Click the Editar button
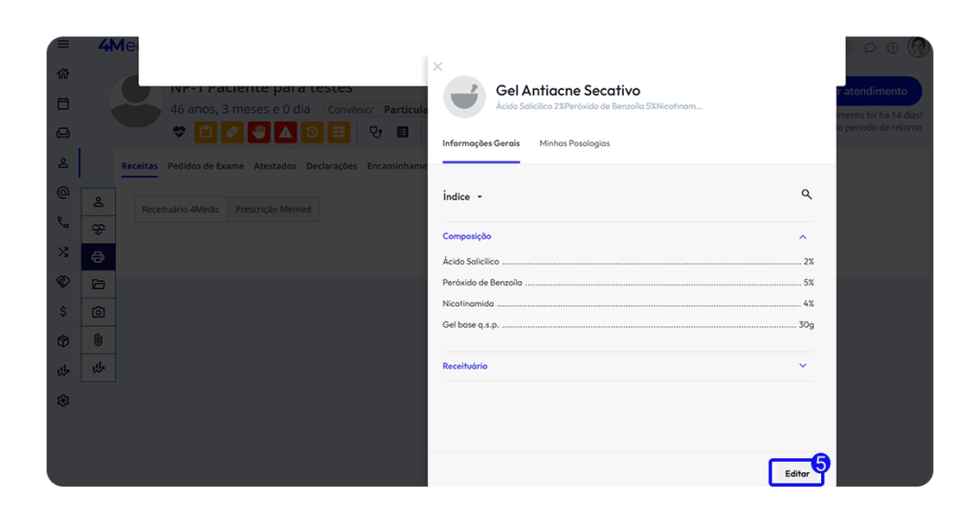This screenshot has width=980, height=524. pos(796,473)
